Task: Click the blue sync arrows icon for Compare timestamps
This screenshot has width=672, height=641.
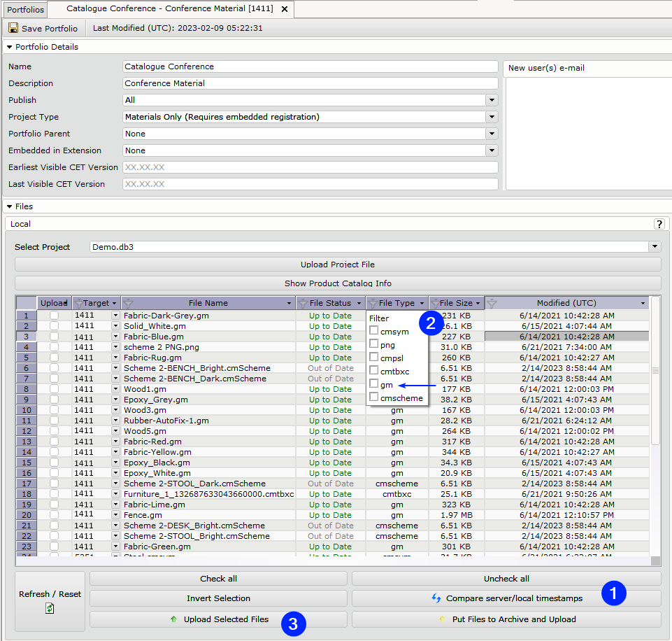Action: pos(436,598)
